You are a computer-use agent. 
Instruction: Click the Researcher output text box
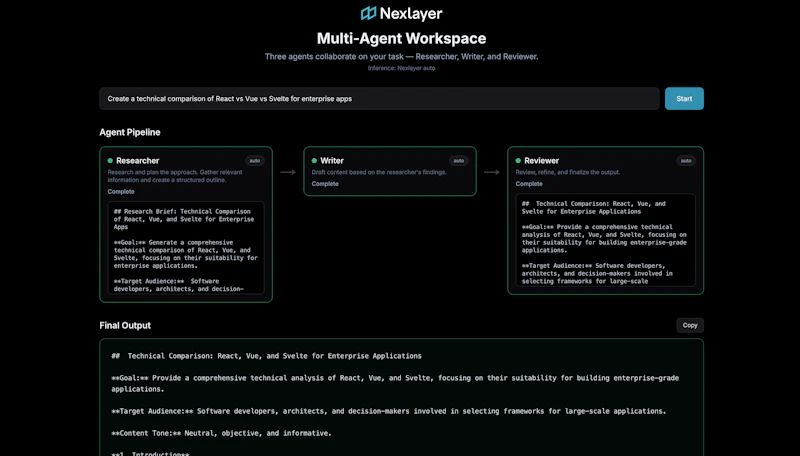click(x=186, y=248)
